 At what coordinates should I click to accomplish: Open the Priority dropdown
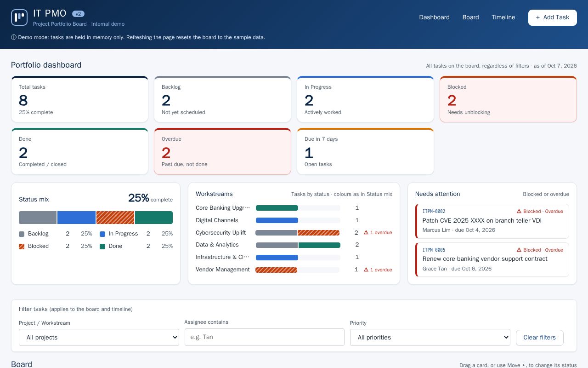pyautogui.click(x=430, y=337)
